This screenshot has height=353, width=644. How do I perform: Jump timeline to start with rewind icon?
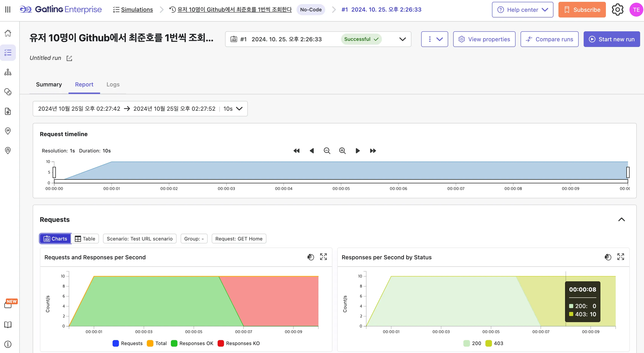point(296,151)
